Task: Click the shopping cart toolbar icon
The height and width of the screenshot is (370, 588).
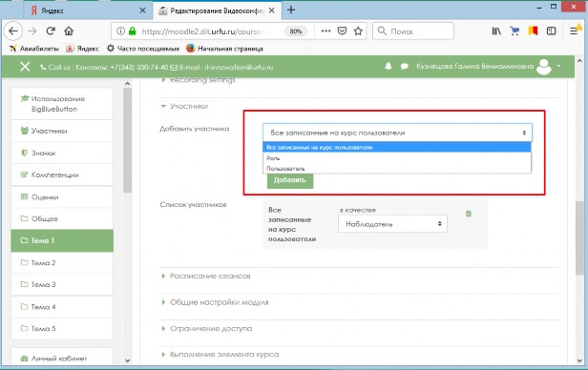Action: (x=514, y=31)
